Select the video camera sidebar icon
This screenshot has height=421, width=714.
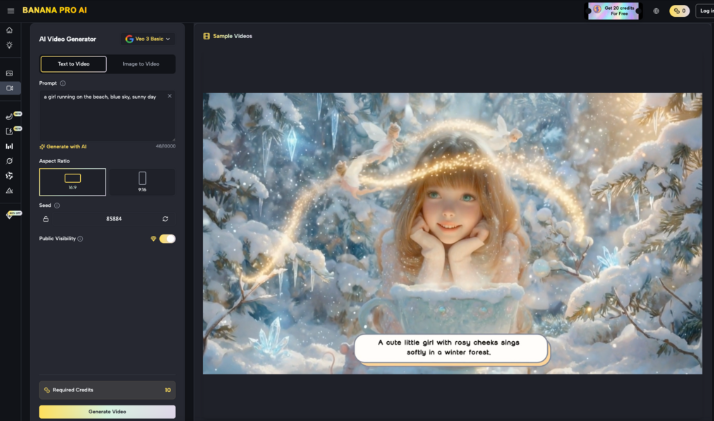(x=9, y=88)
